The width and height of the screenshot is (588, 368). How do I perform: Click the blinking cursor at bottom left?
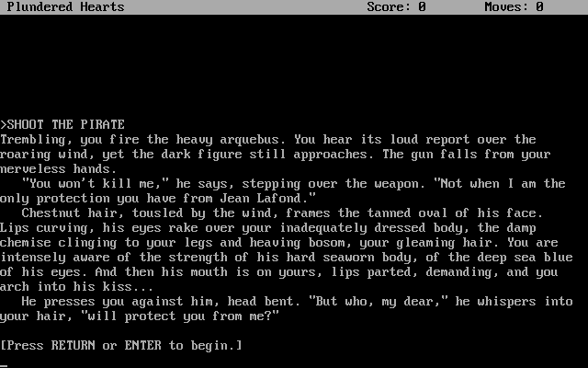(x=4, y=365)
